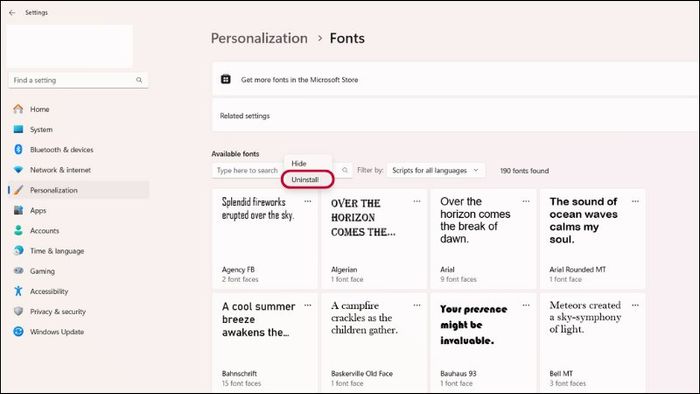The height and width of the screenshot is (394, 700).
Task: Go back with the Settings back arrow
Action: 12,12
